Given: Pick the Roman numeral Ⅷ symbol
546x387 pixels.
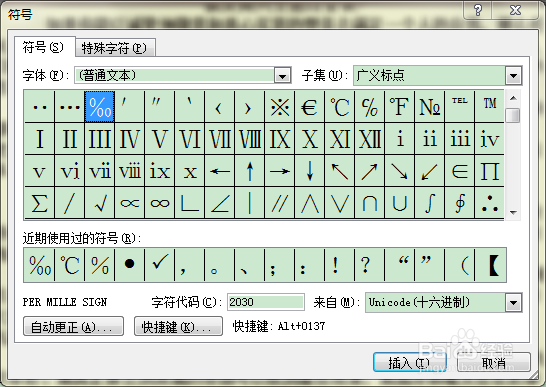Looking at the screenshot, I should click(249, 139).
